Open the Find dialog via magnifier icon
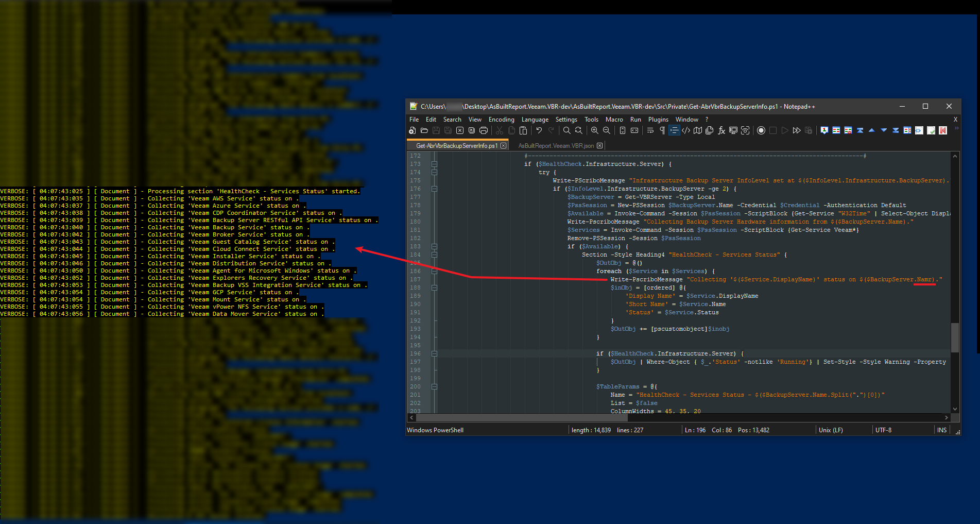The width and height of the screenshot is (980, 524). (566, 130)
